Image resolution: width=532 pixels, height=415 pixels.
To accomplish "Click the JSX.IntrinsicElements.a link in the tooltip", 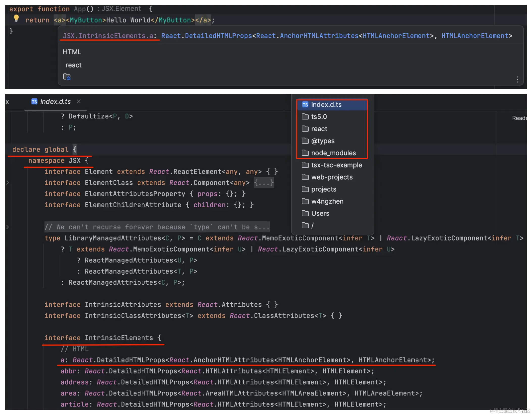I will [x=109, y=36].
